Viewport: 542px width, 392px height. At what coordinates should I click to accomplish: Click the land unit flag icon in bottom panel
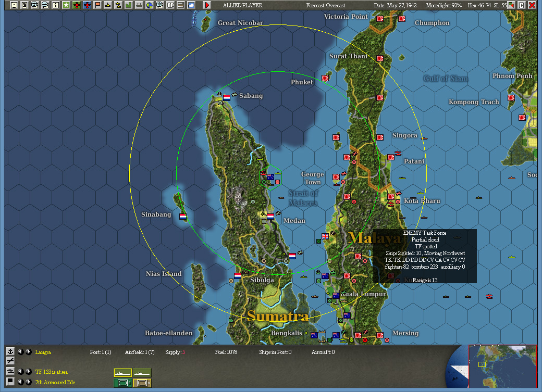point(10,381)
